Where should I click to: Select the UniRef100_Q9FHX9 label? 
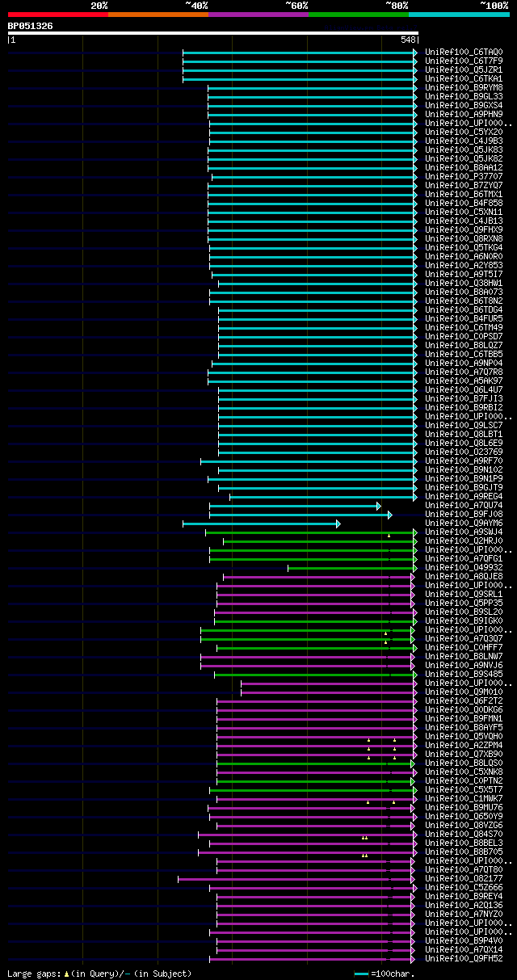tap(464, 229)
